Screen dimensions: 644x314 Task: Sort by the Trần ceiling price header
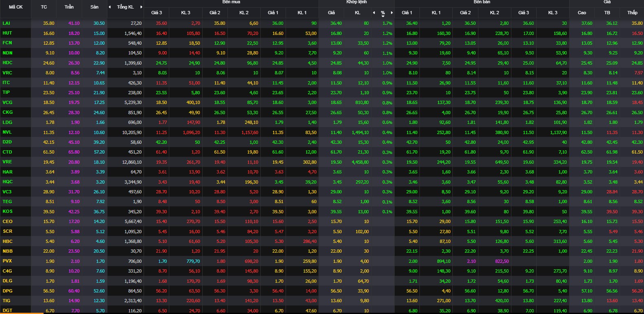coord(69,7)
